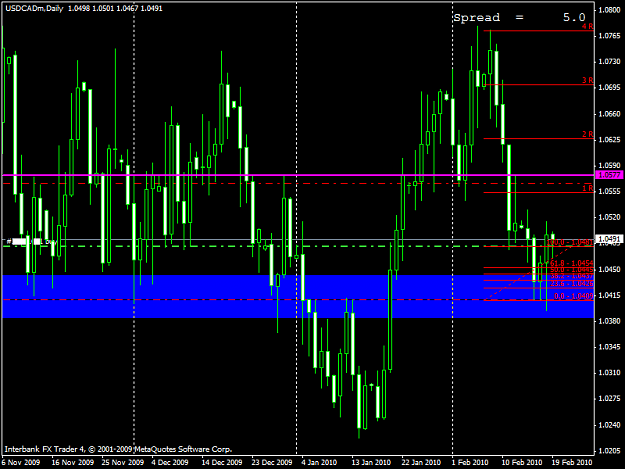Click the 1.0555 price scale value
625x469 pixels.
tap(610, 191)
